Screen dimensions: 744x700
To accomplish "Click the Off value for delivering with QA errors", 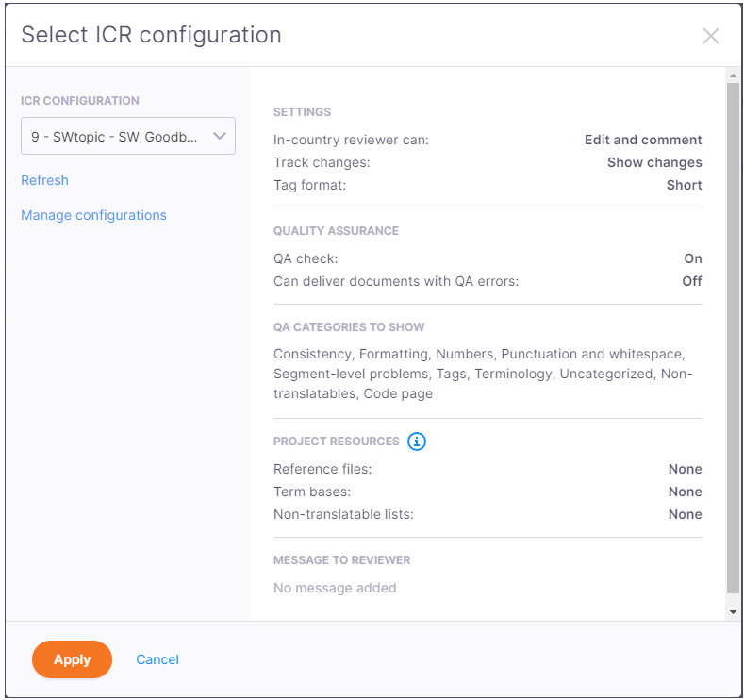I will click(691, 281).
